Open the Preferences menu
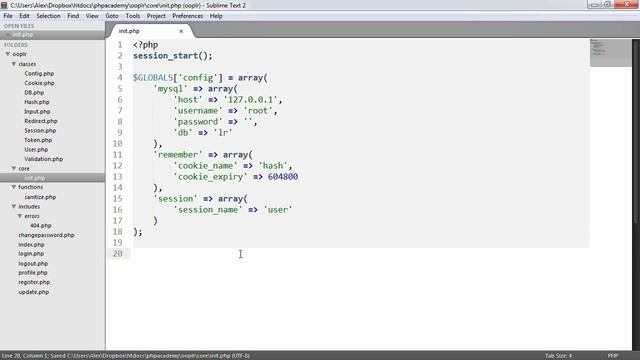 tap(187, 16)
